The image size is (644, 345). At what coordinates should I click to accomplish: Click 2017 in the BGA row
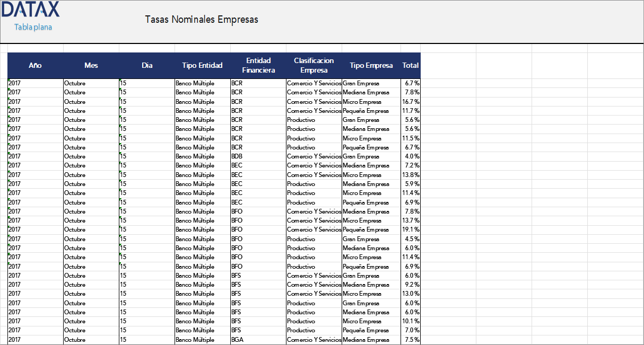(35, 340)
